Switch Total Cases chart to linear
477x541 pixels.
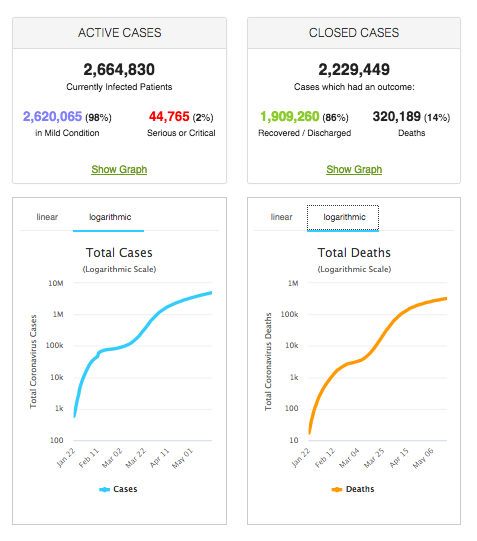click(x=47, y=217)
